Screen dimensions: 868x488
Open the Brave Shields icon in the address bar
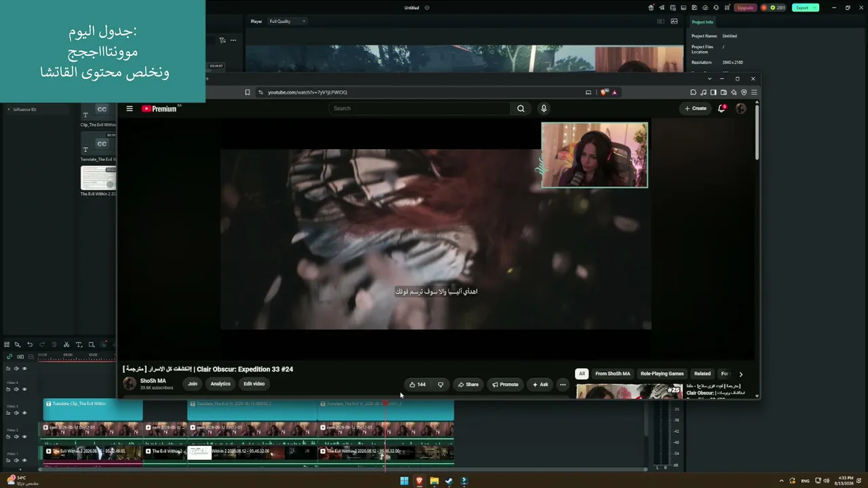coord(604,92)
